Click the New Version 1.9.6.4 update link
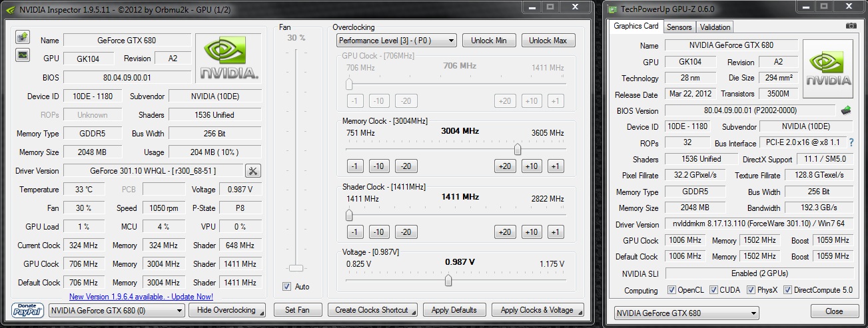The image size is (868, 328). pos(141,297)
